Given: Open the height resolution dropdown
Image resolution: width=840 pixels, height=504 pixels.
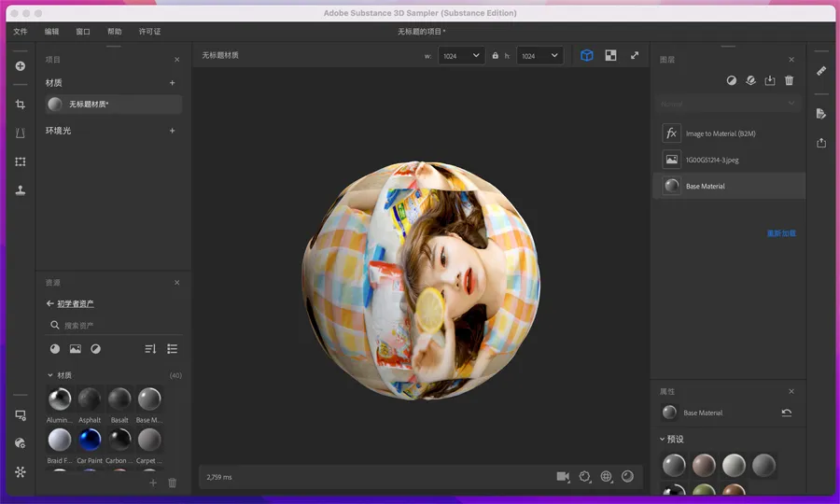Looking at the screenshot, I should [x=539, y=56].
